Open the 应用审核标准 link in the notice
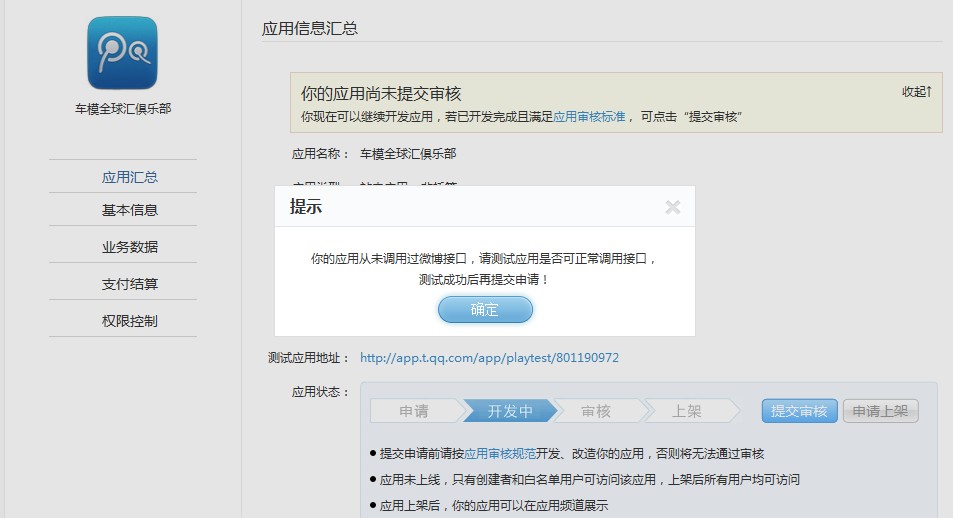This screenshot has height=518, width=953. click(589, 117)
